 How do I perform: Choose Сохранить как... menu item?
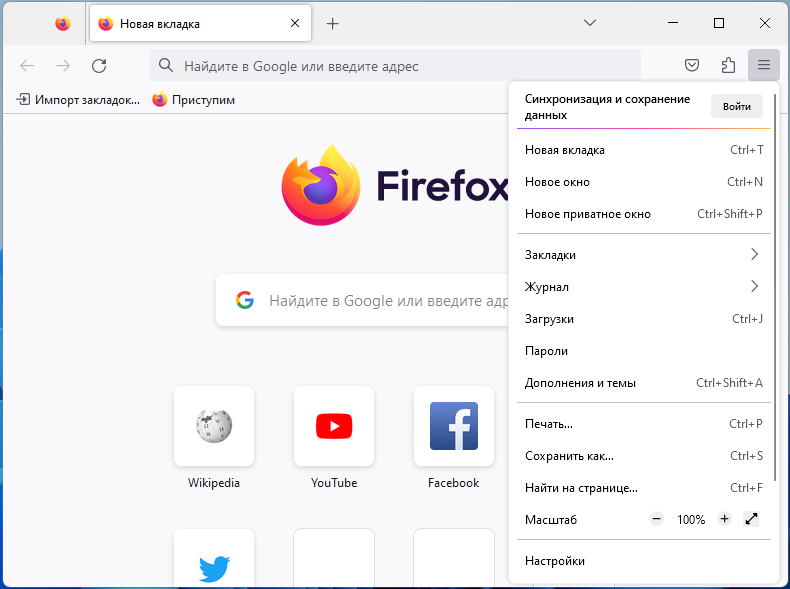pyautogui.click(x=644, y=456)
